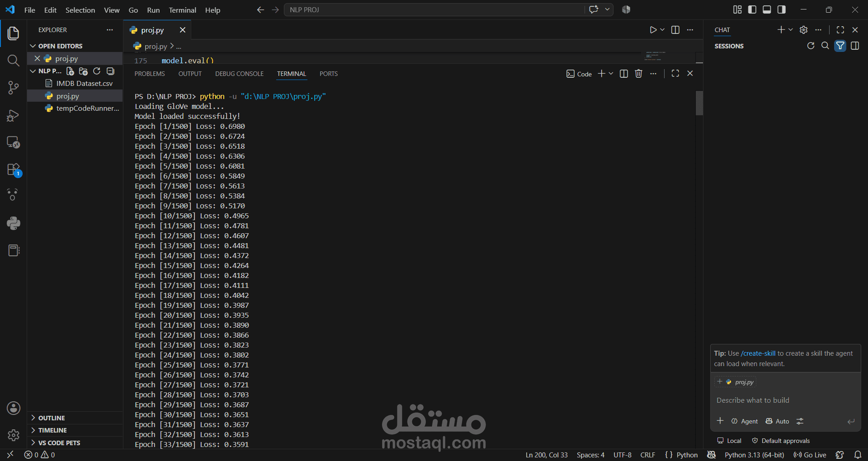Viewport: 868px width, 461px height.
Task: Open the new chat dropdown arrow
Action: [791, 30]
